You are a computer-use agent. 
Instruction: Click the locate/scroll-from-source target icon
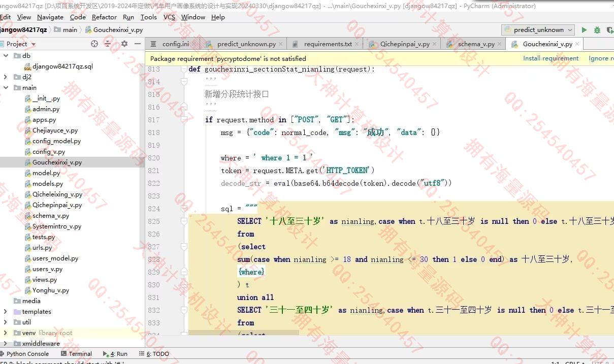pos(94,44)
